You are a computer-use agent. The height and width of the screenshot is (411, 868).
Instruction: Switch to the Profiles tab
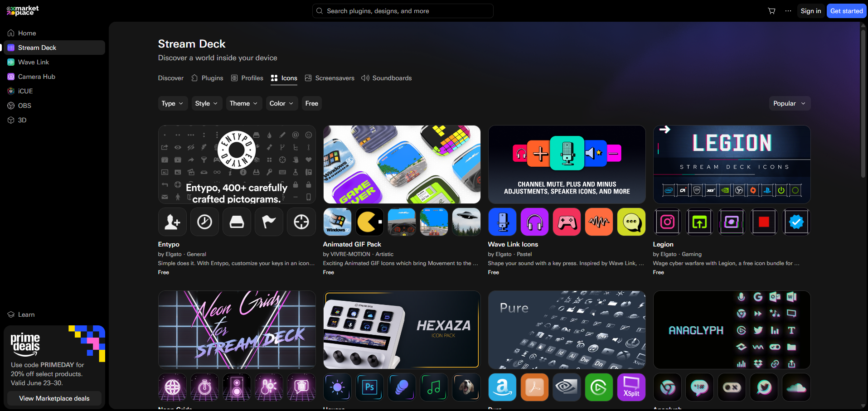tap(247, 78)
